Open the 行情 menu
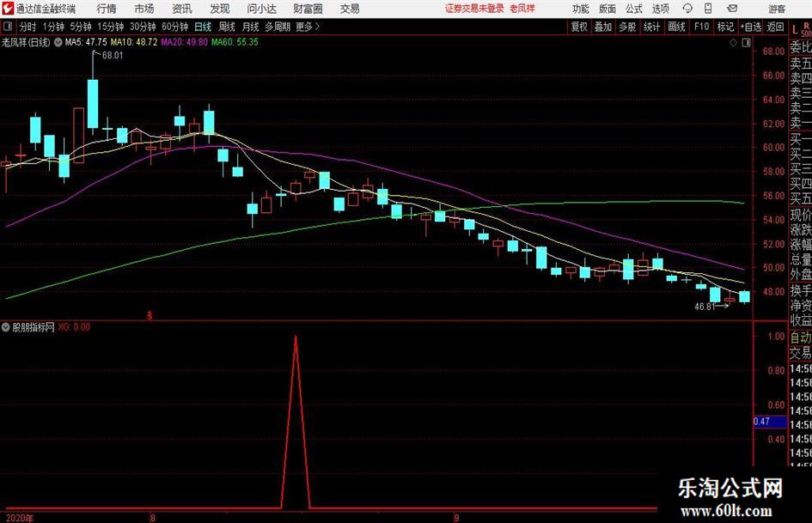 (x=107, y=9)
